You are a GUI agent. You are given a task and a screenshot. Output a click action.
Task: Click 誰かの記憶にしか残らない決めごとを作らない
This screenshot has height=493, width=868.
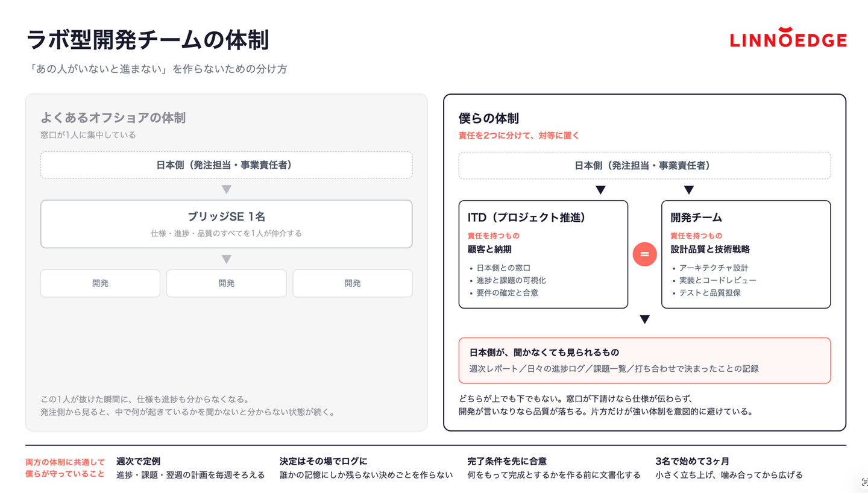click(366, 475)
